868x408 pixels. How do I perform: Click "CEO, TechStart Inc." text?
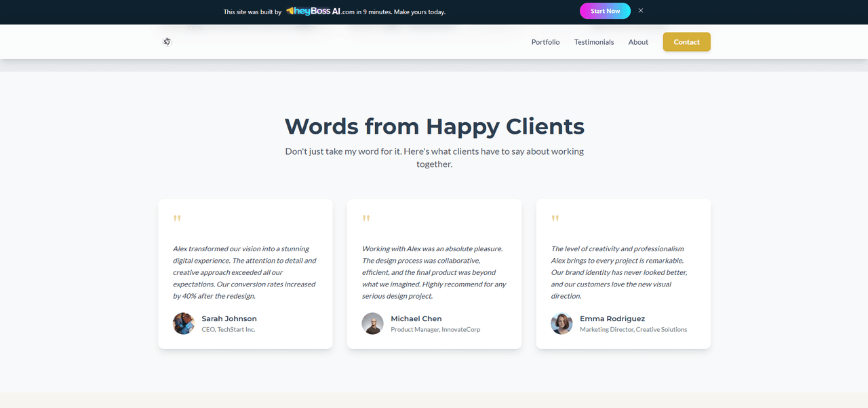229,329
